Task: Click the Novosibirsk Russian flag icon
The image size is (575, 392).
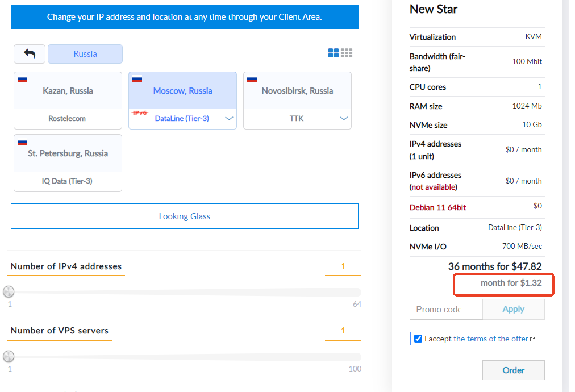Action: [x=252, y=80]
